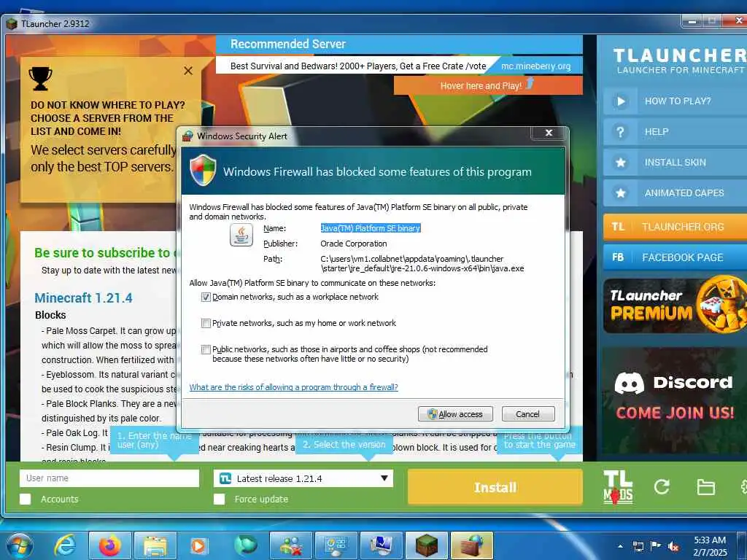Viewport: 747px width, 560px height.
Task: Click the control panel taskbar icon
Action: 336,545
